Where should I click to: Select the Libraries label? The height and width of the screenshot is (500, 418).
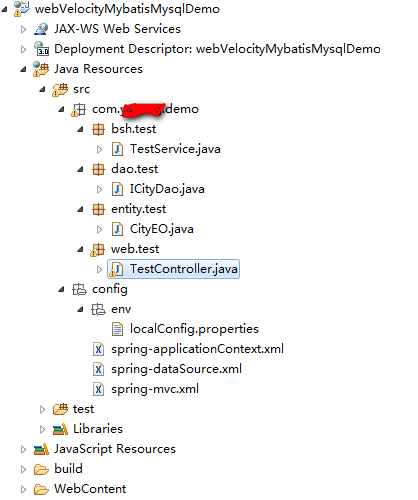pyautogui.click(x=98, y=429)
